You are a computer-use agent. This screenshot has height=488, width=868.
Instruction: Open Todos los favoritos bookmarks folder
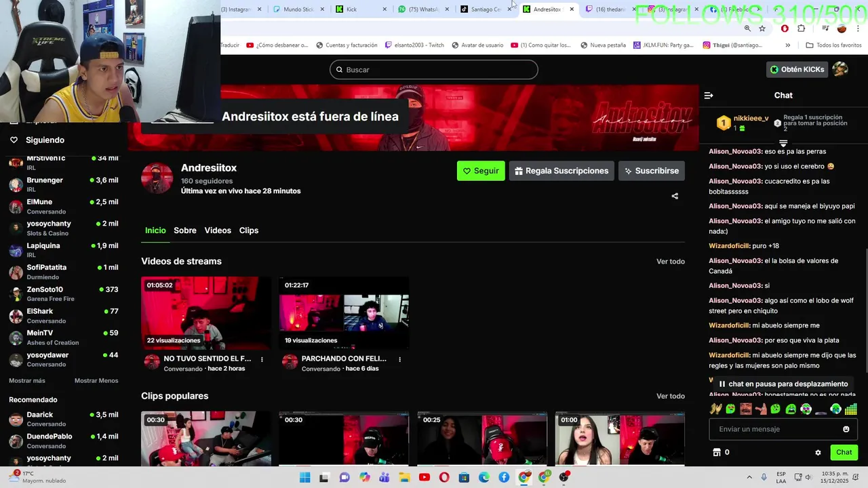click(833, 45)
